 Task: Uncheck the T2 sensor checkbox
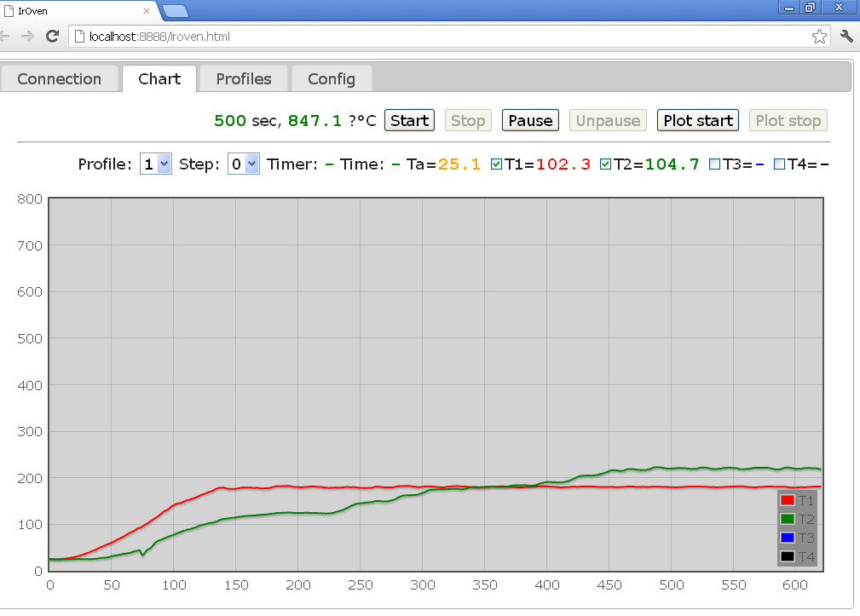point(606,164)
